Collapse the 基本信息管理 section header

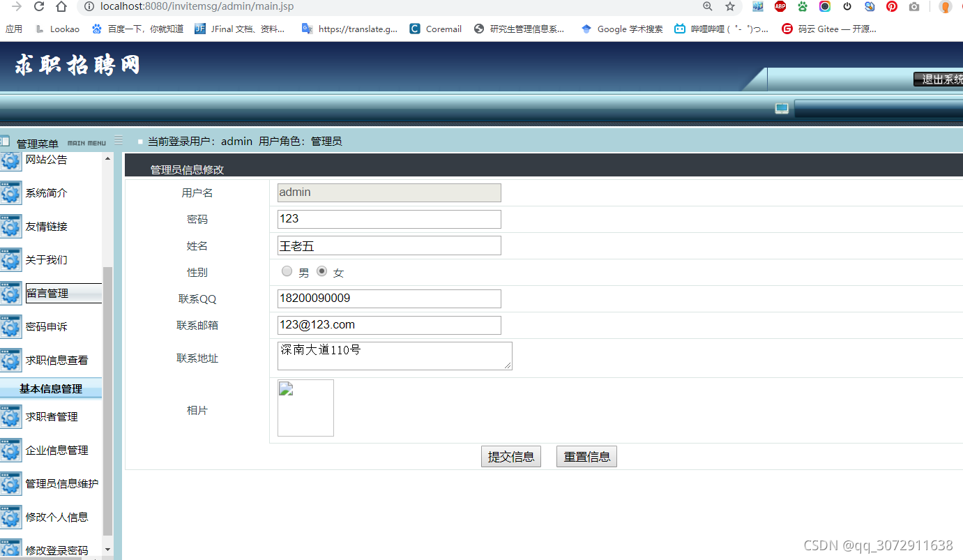click(51, 388)
